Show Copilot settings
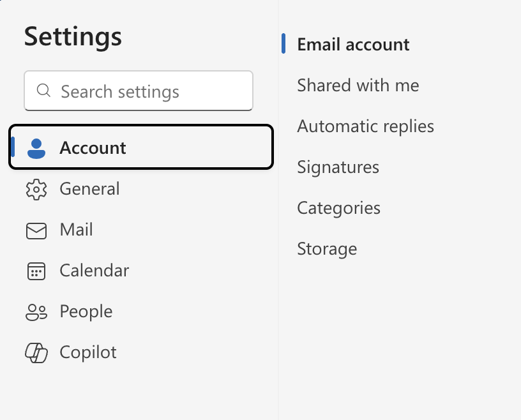This screenshot has width=521, height=420. click(x=88, y=352)
